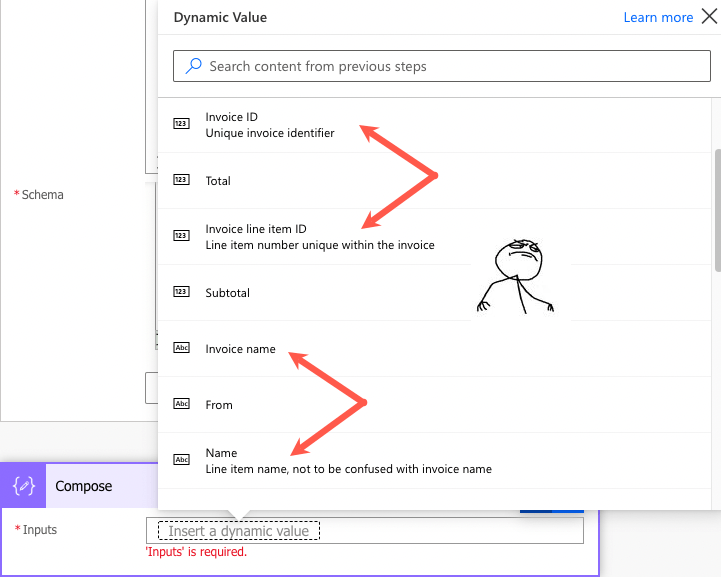Focus the Search content from previous steps box
Viewport: 721px width, 577px height.
click(440, 67)
